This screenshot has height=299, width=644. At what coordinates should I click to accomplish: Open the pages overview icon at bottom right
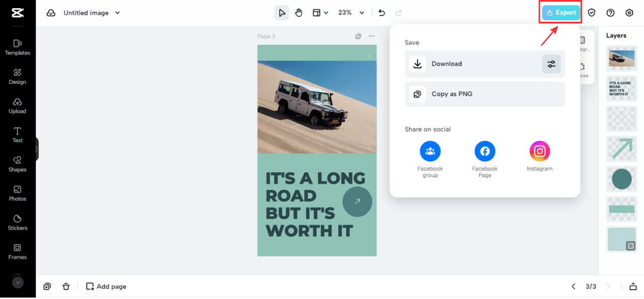pos(633,286)
